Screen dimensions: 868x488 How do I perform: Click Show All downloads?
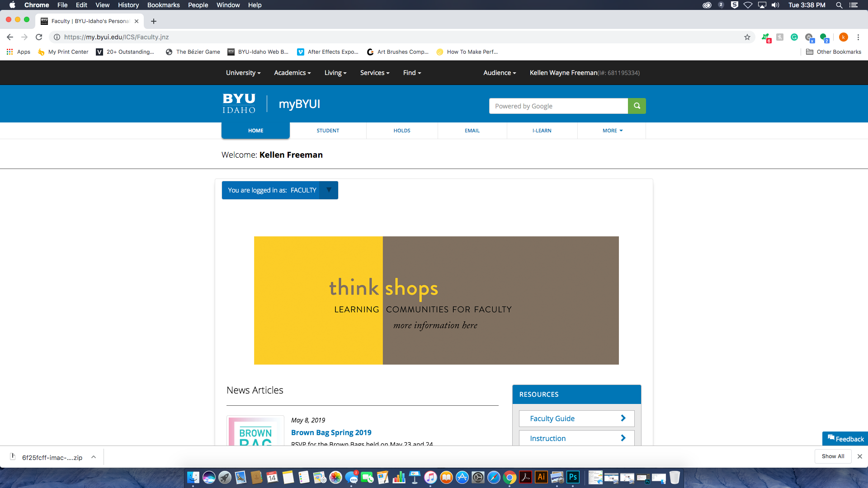click(x=833, y=456)
